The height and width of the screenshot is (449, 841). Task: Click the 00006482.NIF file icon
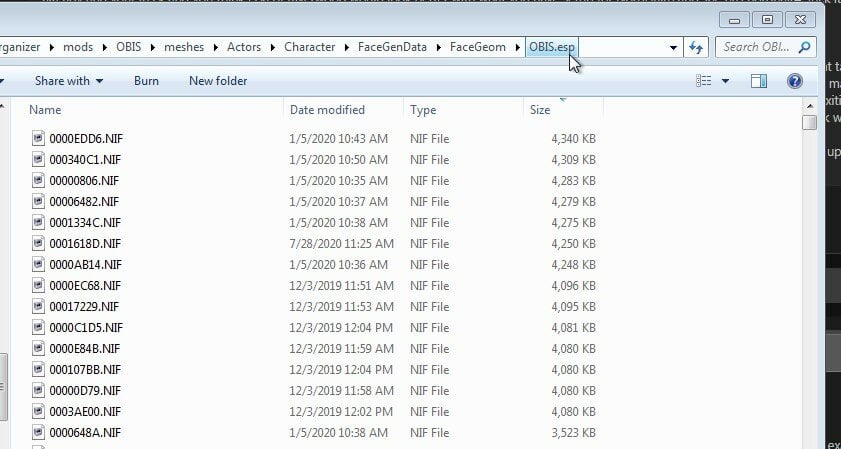pyautogui.click(x=38, y=201)
